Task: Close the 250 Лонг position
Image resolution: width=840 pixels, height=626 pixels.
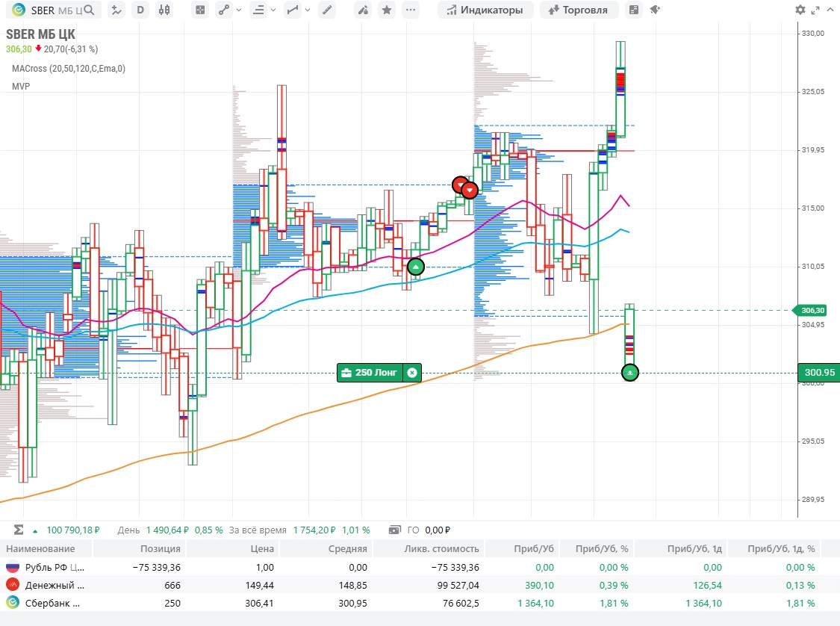Action: 412,373
